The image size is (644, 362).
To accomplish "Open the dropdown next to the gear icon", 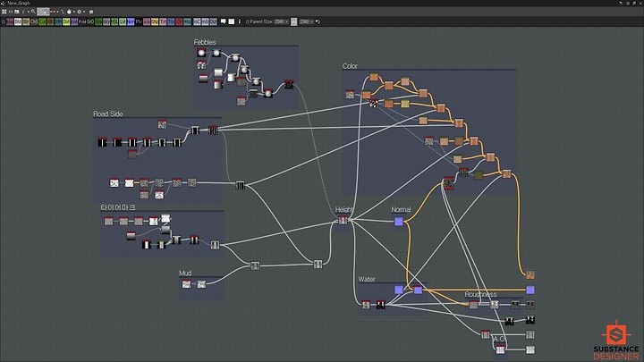I will 84,12.
